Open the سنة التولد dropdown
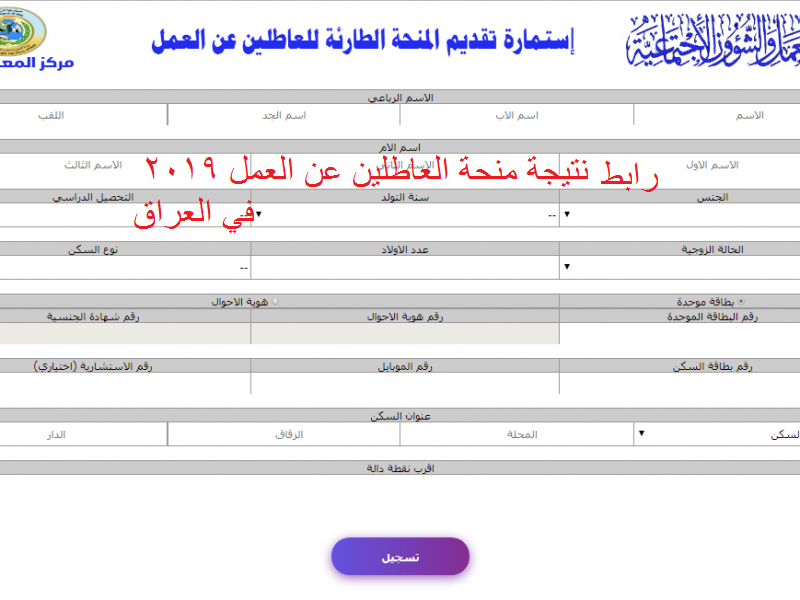This screenshot has height=600, width=800. click(x=405, y=215)
